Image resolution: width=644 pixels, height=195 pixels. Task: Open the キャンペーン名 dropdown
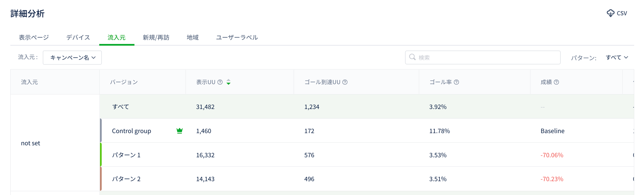tap(72, 57)
